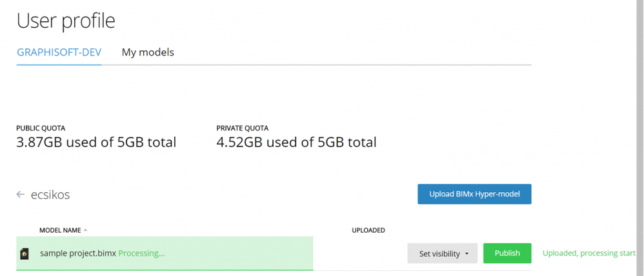644x276 pixels.
Task: Click the green upload progress bar under the row
Action: click(165, 270)
